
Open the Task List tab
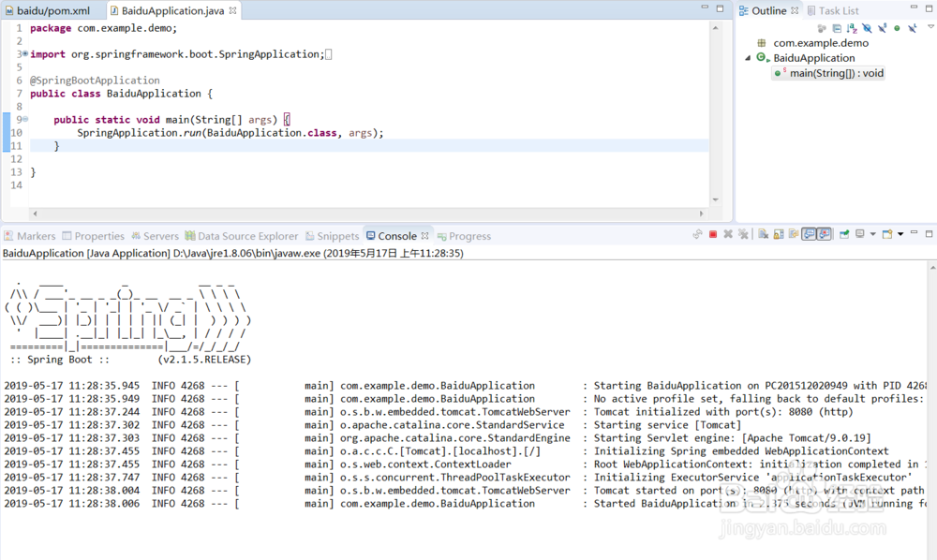(x=833, y=10)
